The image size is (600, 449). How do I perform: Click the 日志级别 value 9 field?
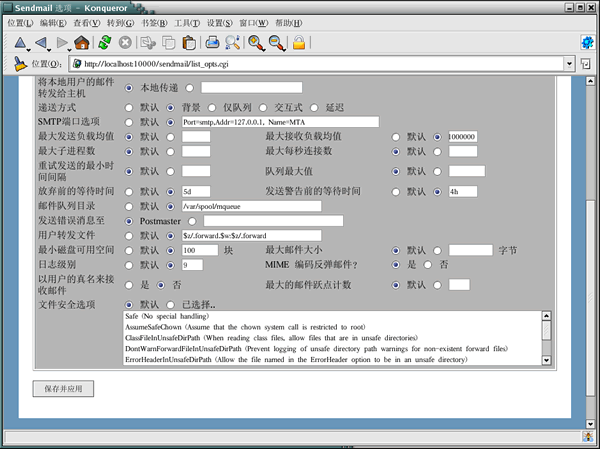pyautogui.click(x=192, y=265)
